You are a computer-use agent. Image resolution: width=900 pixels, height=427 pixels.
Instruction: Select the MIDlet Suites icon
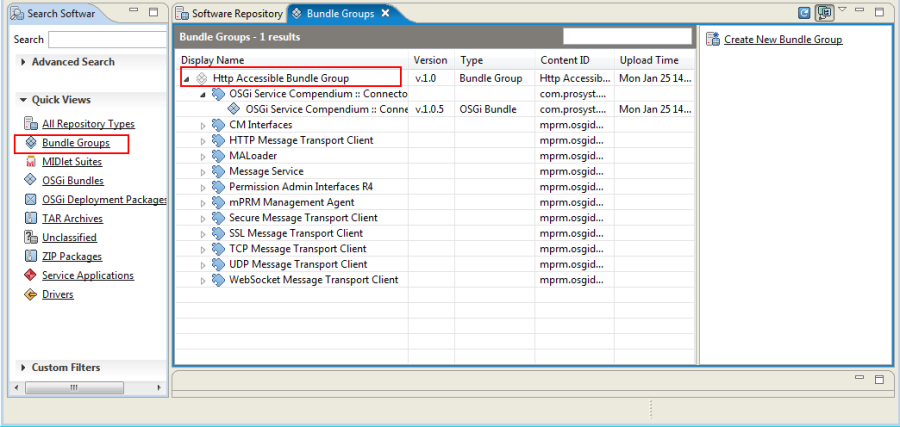[30, 162]
